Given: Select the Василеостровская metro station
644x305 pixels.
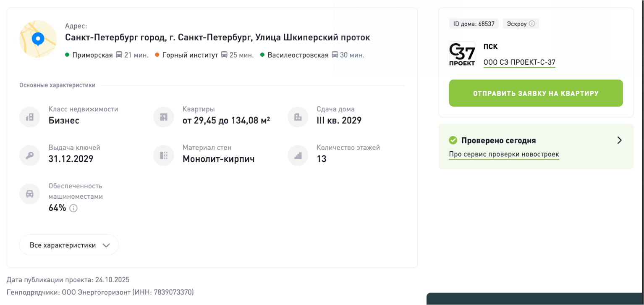Looking at the screenshot, I should pyautogui.click(x=298, y=55).
